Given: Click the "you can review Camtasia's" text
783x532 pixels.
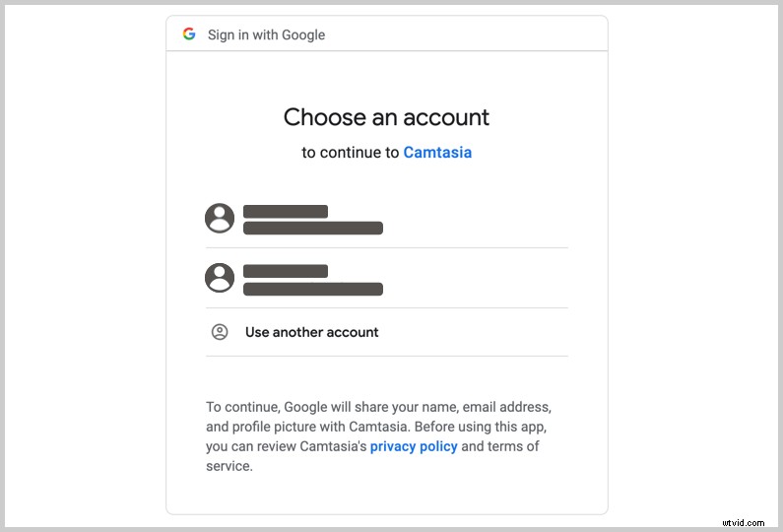Looking at the screenshot, I should point(287,446).
